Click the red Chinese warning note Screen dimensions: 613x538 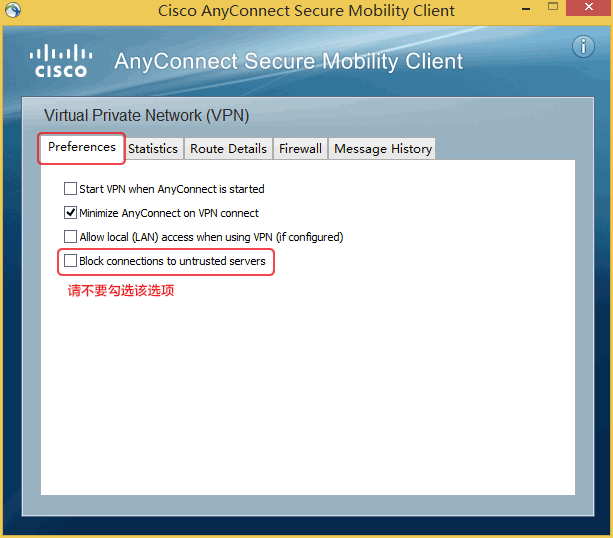pos(121,291)
